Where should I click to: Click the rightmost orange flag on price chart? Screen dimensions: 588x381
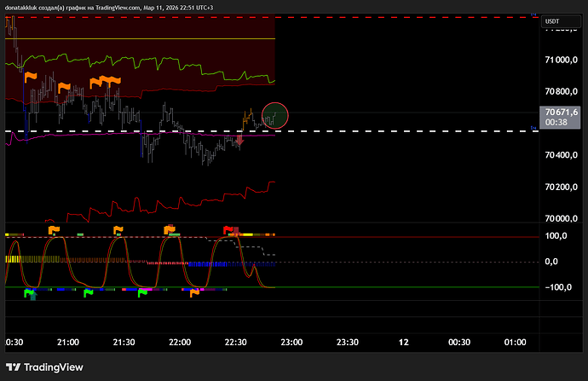(113, 80)
